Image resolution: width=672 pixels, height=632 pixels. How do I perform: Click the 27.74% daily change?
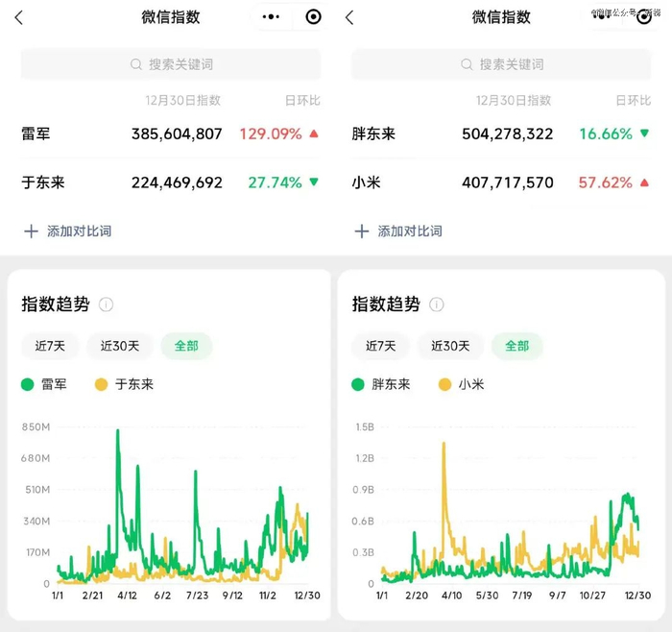point(276,182)
